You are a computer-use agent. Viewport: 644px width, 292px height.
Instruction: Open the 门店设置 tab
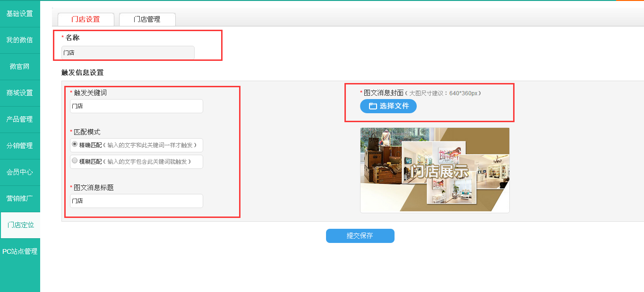(x=86, y=19)
